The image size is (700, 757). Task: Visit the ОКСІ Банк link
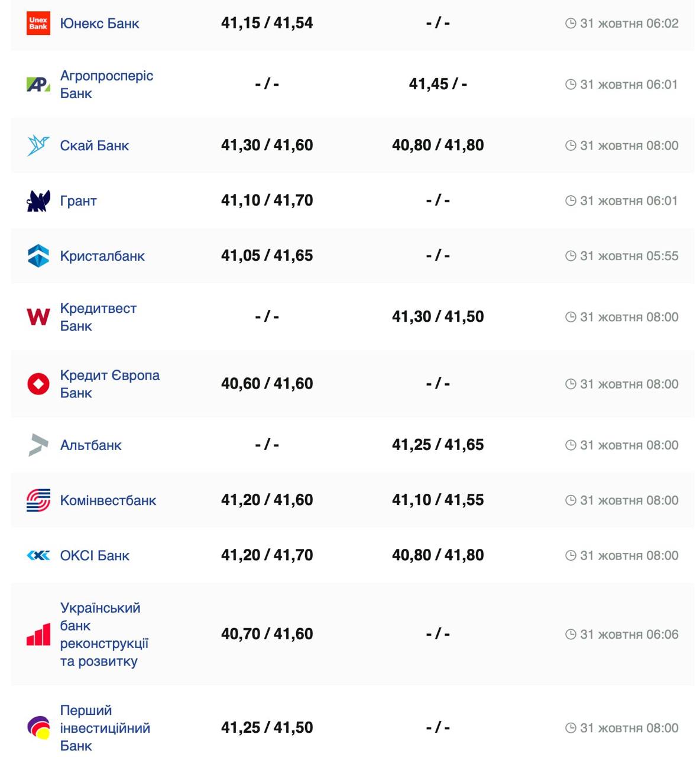[95, 555]
